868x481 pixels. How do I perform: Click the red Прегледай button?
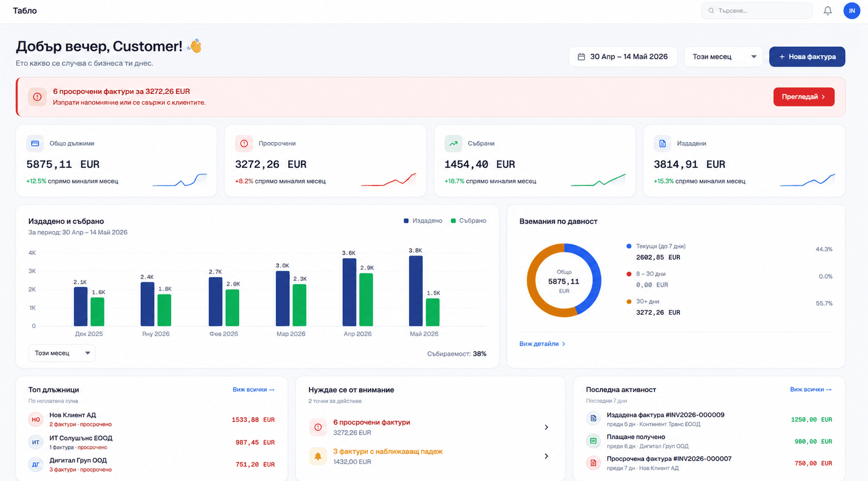coord(804,97)
